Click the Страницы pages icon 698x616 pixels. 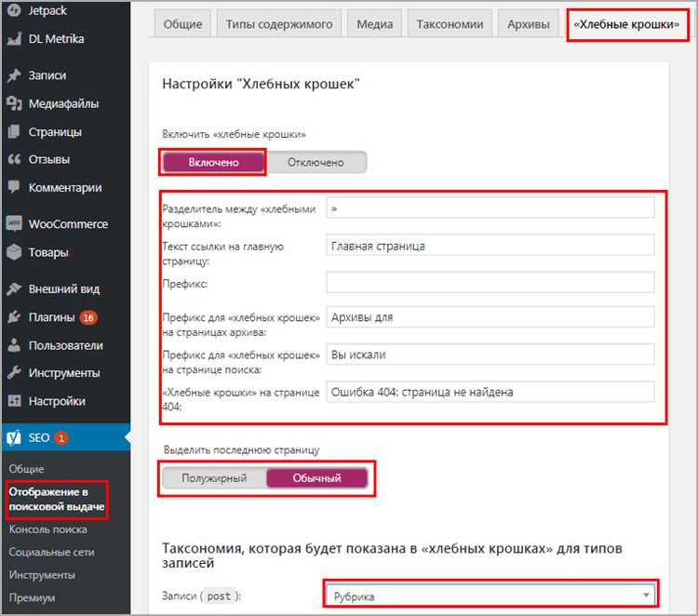[x=14, y=132]
